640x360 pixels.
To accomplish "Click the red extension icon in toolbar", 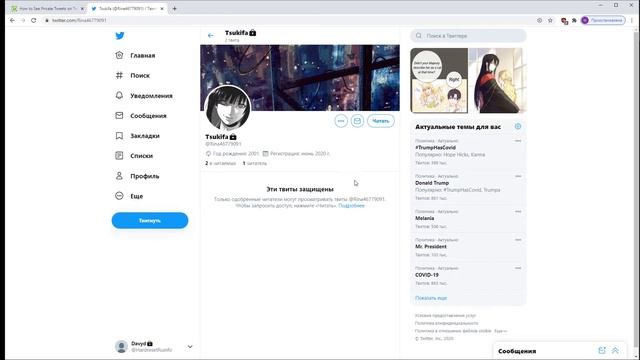I will [x=564, y=20].
